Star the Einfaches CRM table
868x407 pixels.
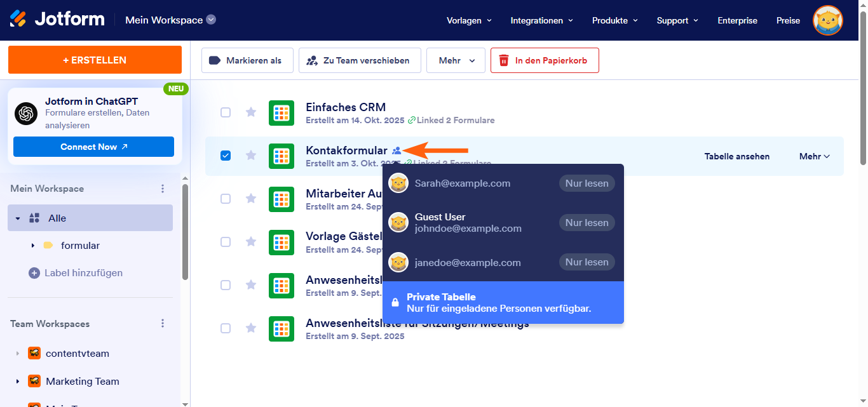tap(251, 112)
